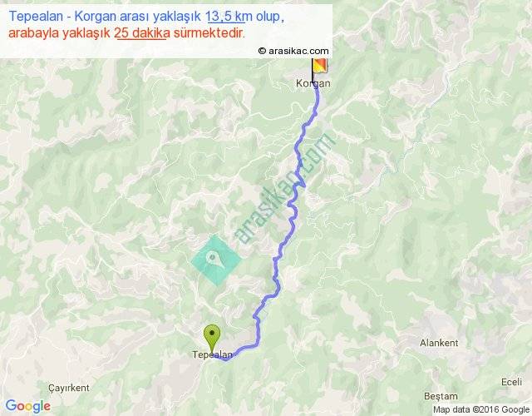Viewport: 532px width, 416px height.
Task: Select the Beştam place label
Action: point(441,396)
